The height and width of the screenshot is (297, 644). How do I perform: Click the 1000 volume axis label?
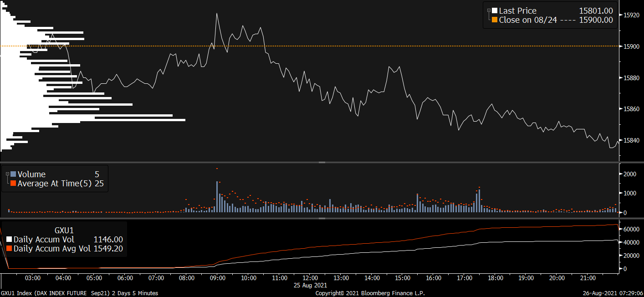point(630,193)
